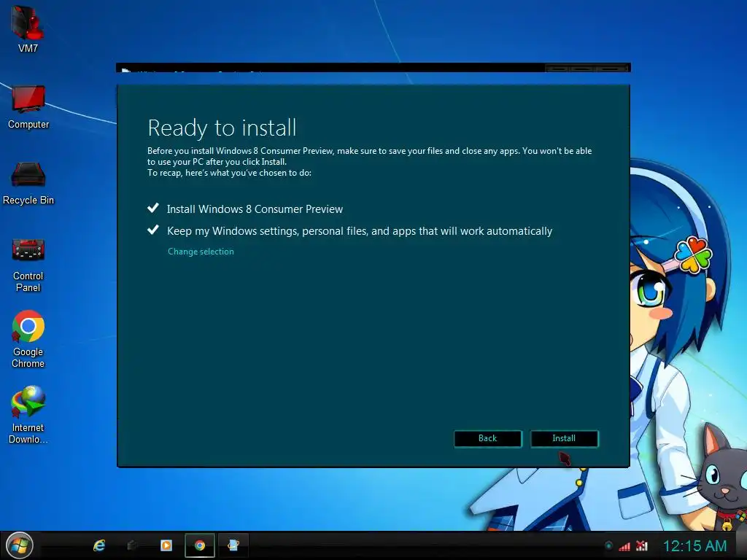This screenshot has width=747, height=560.
Task: Click the network signal tray icon
Action: point(624,546)
